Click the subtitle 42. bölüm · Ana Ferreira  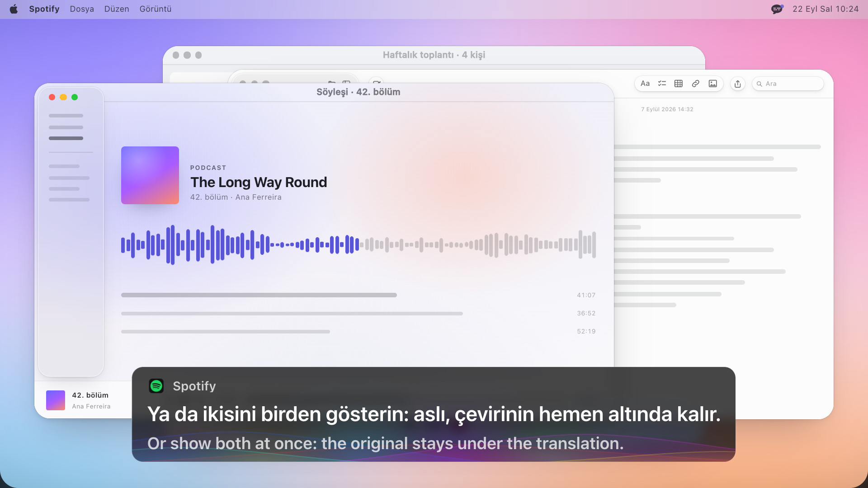click(236, 197)
